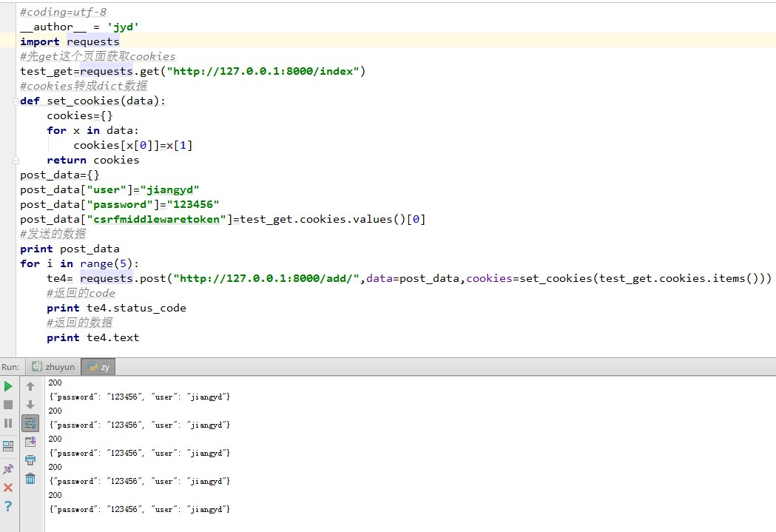The width and height of the screenshot is (776, 532).
Task: Click the '#cookies转成dict数据' comment
Action: (84, 86)
